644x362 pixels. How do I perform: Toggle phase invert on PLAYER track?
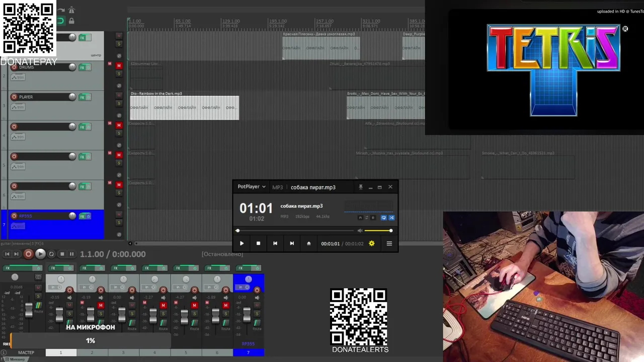(x=119, y=116)
